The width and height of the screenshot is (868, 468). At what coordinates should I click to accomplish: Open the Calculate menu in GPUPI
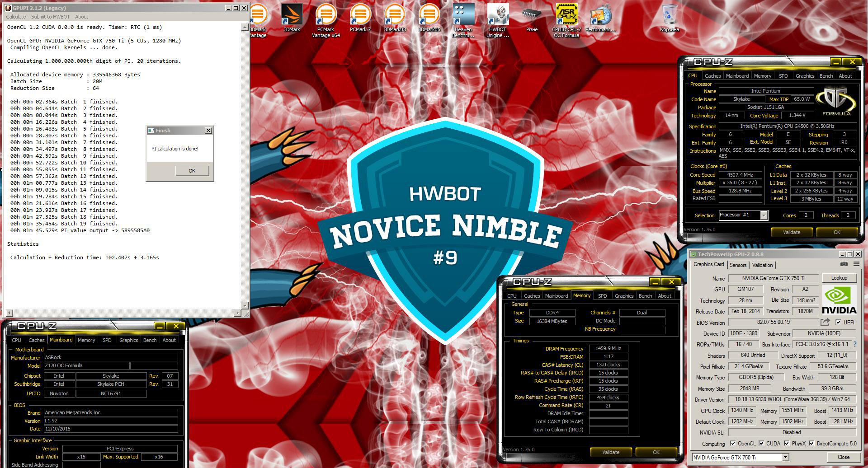point(16,17)
